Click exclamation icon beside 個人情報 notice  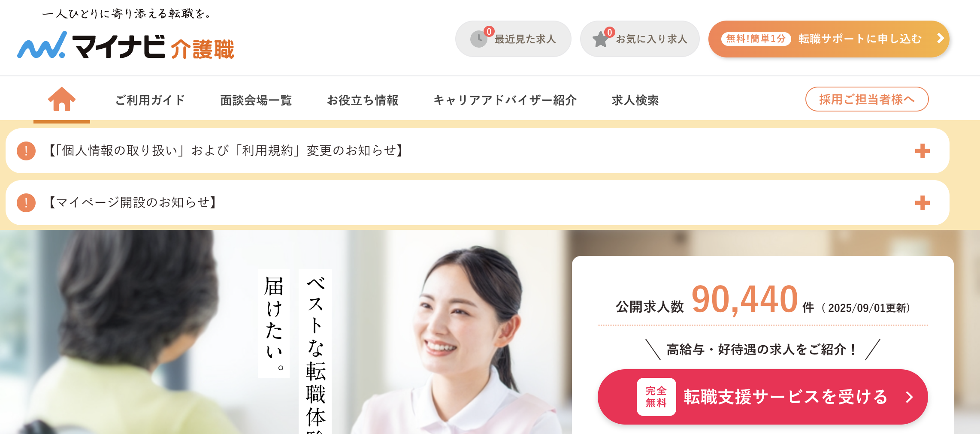(x=26, y=151)
